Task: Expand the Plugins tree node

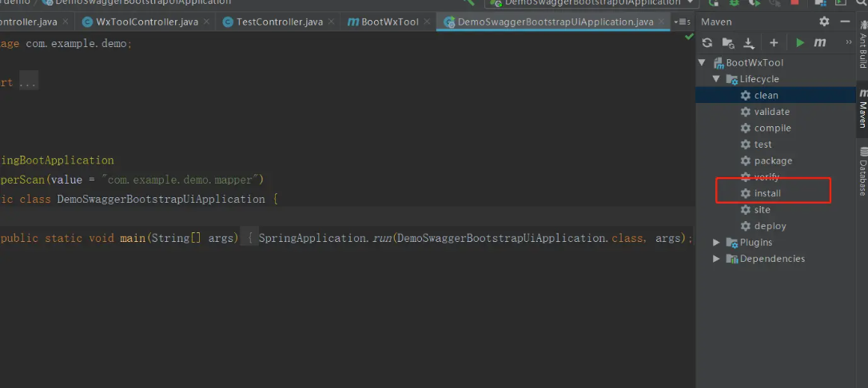Action: click(716, 242)
